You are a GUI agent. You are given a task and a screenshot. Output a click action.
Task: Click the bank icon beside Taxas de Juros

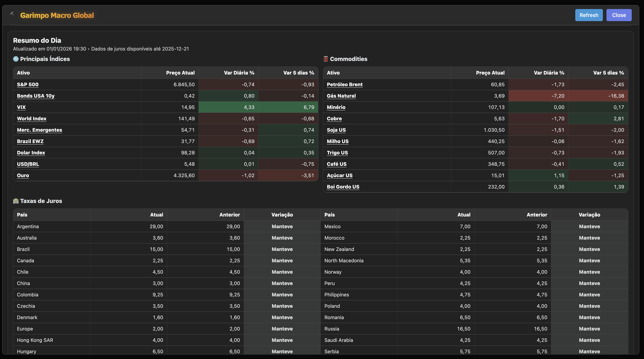tap(16, 201)
